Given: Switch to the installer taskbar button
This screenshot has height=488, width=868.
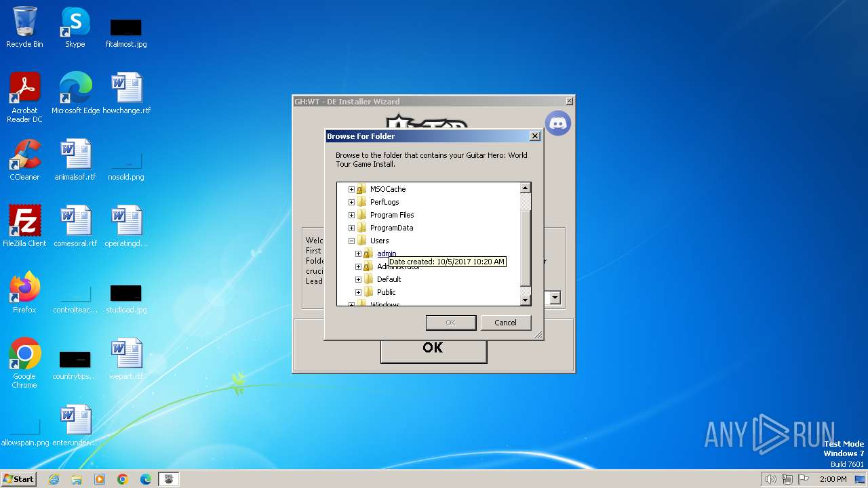Looking at the screenshot, I should [x=169, y=479].
